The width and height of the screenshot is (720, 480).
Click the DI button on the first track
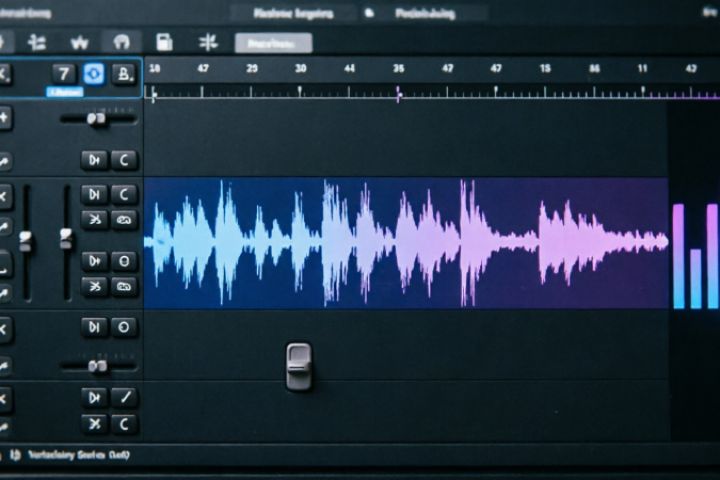[94, 160]
